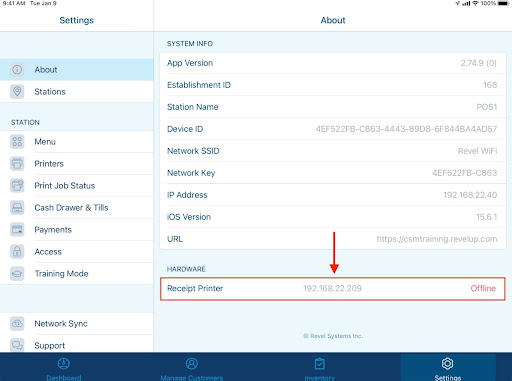
Task: Click the Manage Customers person icon
Action: 192,363
